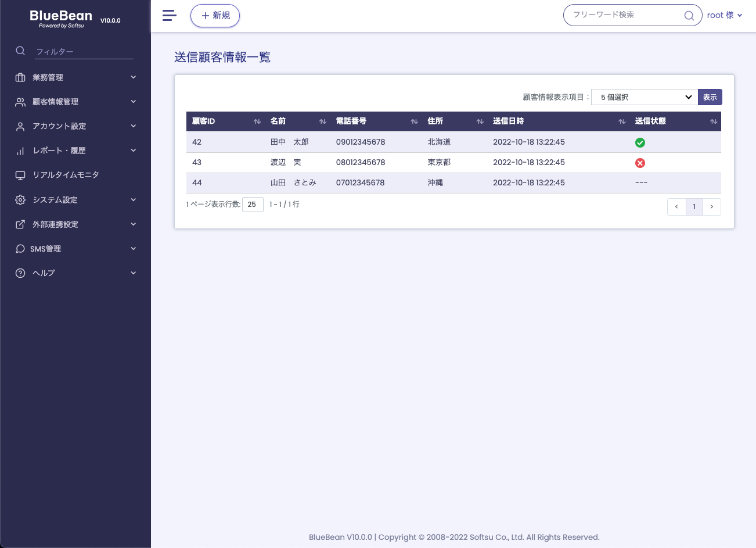Open the 5 個選択 display items dropdown
This screenshot has height=548, width=756.
645,97
